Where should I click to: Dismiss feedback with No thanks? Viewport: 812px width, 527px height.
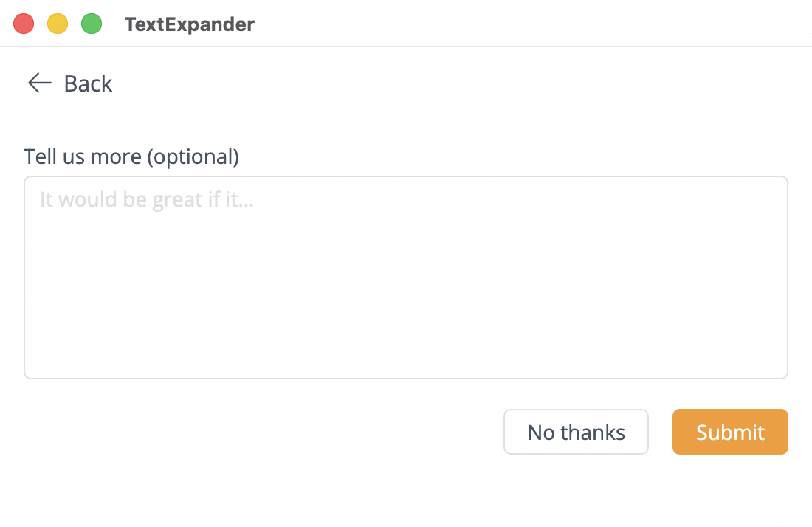pyautogui.click(x=576, y=432)
